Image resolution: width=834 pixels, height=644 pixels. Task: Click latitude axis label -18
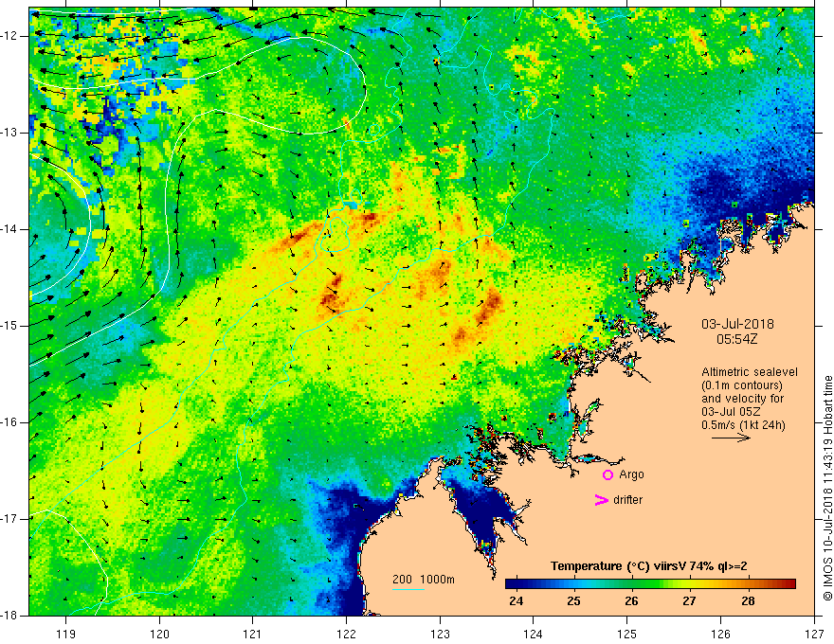click(x=10, y=616)
